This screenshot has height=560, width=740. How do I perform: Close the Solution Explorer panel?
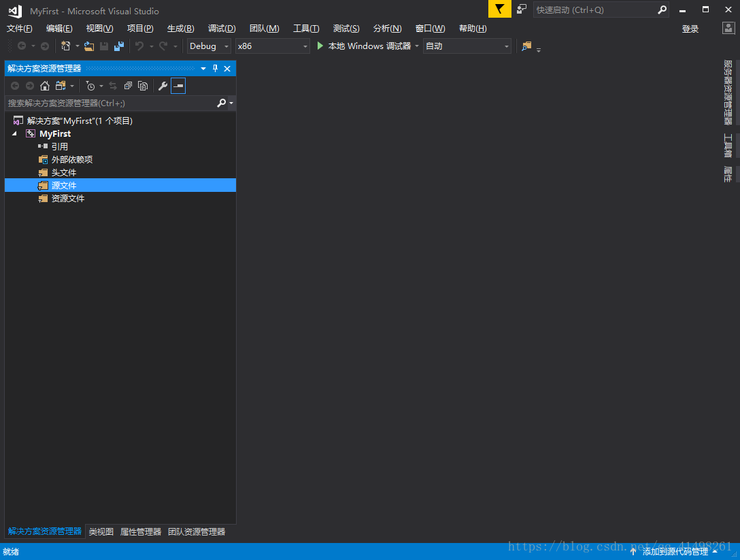click(227, 69)
